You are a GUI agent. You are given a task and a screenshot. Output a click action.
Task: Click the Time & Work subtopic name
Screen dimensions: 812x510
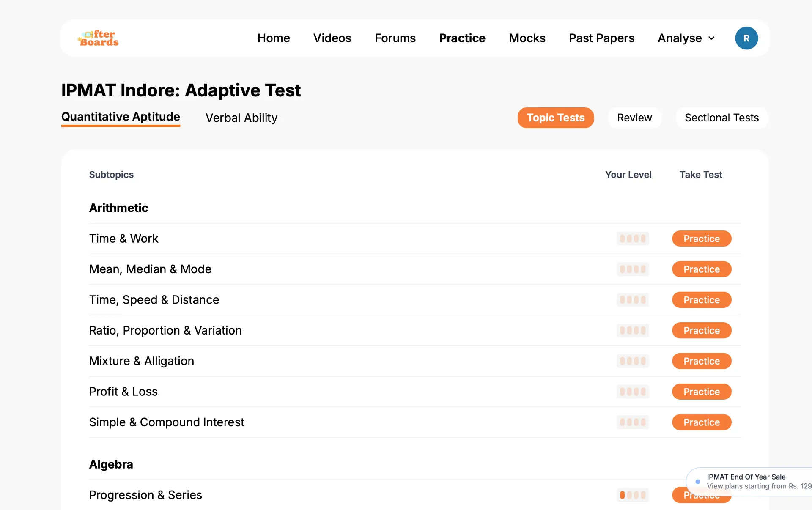123,239
